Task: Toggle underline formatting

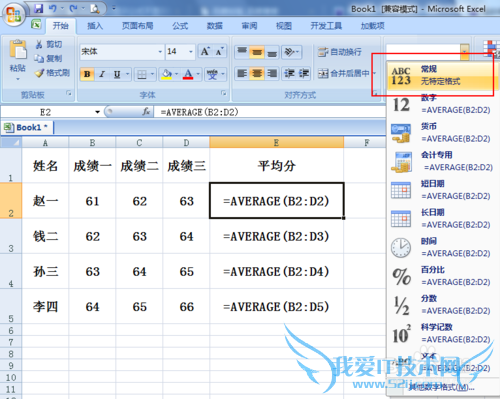Action: point(117,74)
